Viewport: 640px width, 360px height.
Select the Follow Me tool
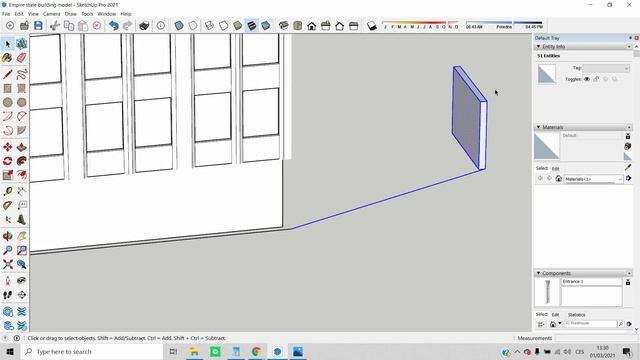pos(22,161)
